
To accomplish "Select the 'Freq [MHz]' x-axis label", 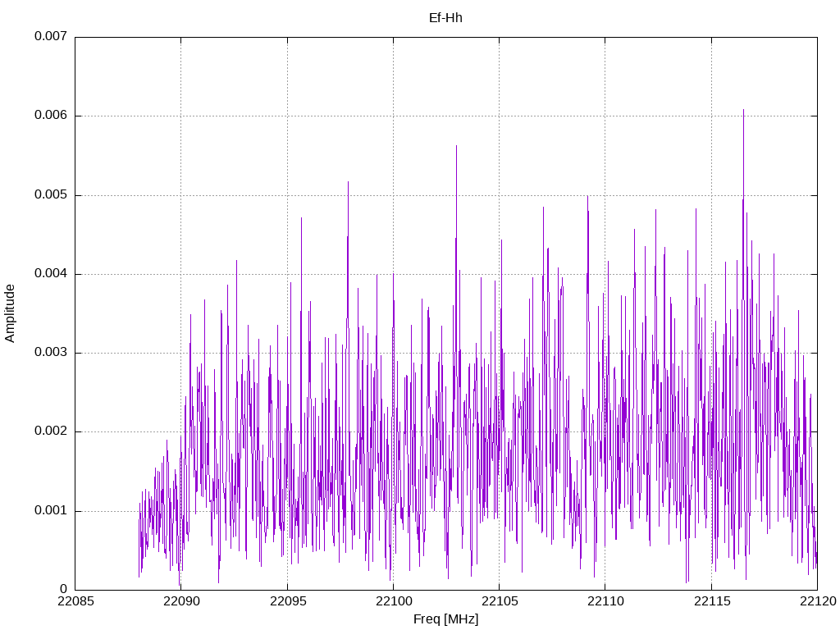I will tap(445, 619).
